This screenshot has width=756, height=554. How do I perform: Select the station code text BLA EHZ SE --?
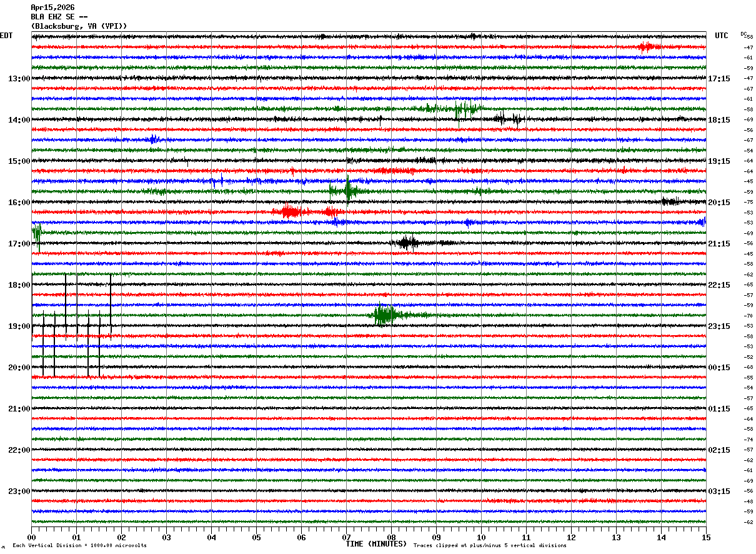point(59,17)
